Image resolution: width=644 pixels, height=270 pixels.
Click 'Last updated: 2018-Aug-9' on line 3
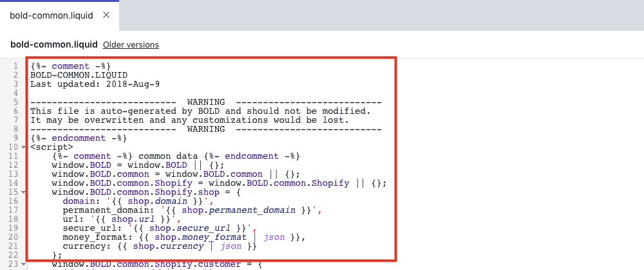pyautogui.click(x=95, y=84)
